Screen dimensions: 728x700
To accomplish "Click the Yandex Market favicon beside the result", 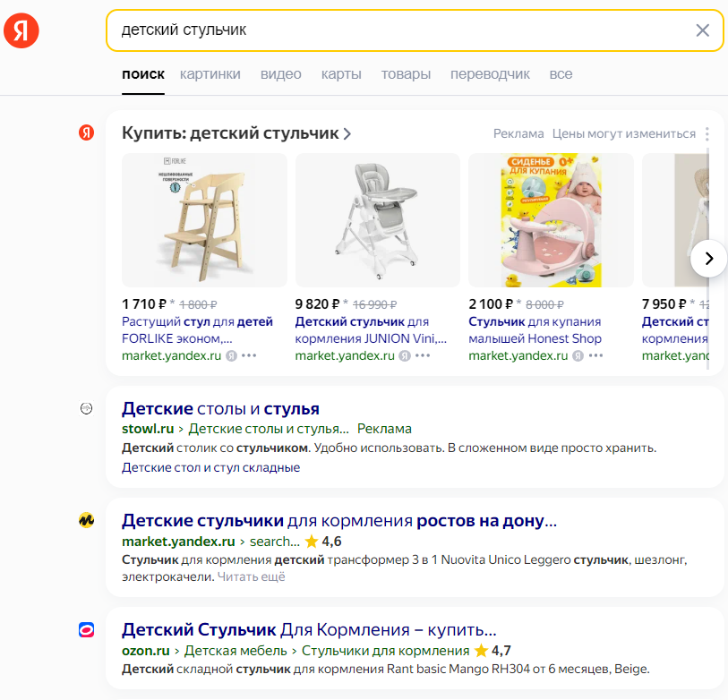I will point(86,520).
